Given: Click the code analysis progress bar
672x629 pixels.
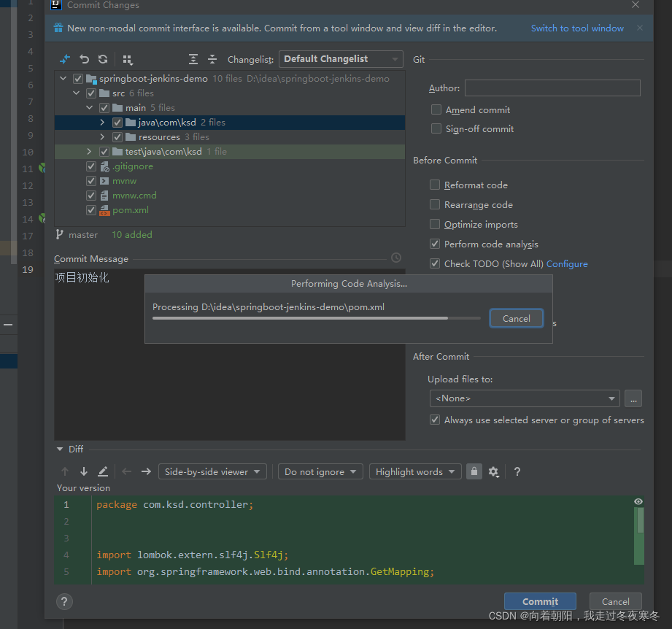Looking at the screenshot, I should tap(316, 318).
